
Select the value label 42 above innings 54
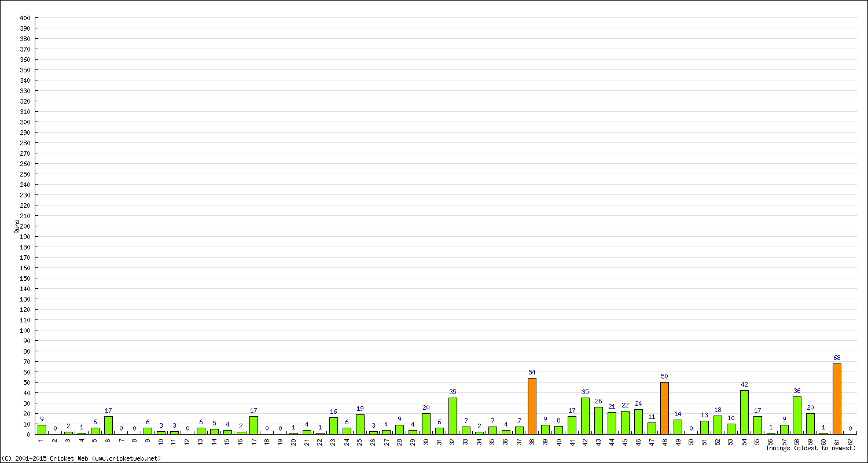coord(744,384)
